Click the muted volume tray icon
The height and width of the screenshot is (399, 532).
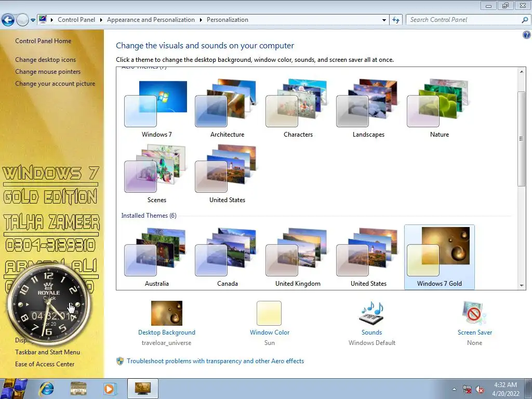[x=480, y=390]
